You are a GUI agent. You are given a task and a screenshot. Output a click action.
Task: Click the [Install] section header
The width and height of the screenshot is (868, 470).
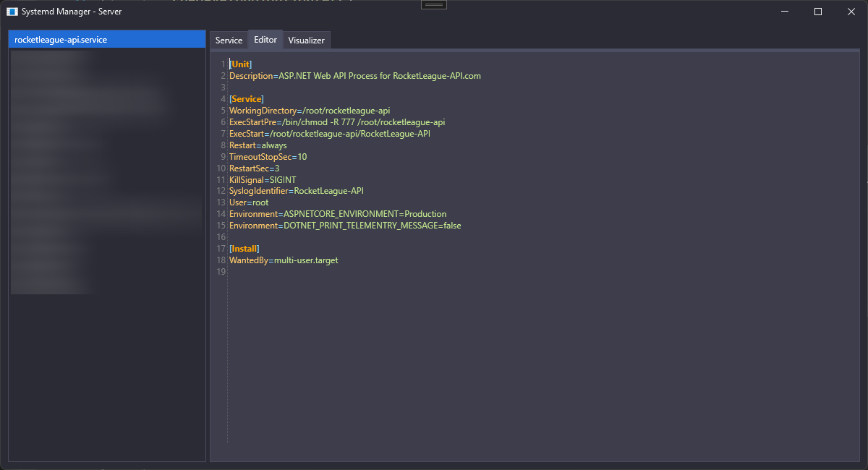[x=244, y=249]
